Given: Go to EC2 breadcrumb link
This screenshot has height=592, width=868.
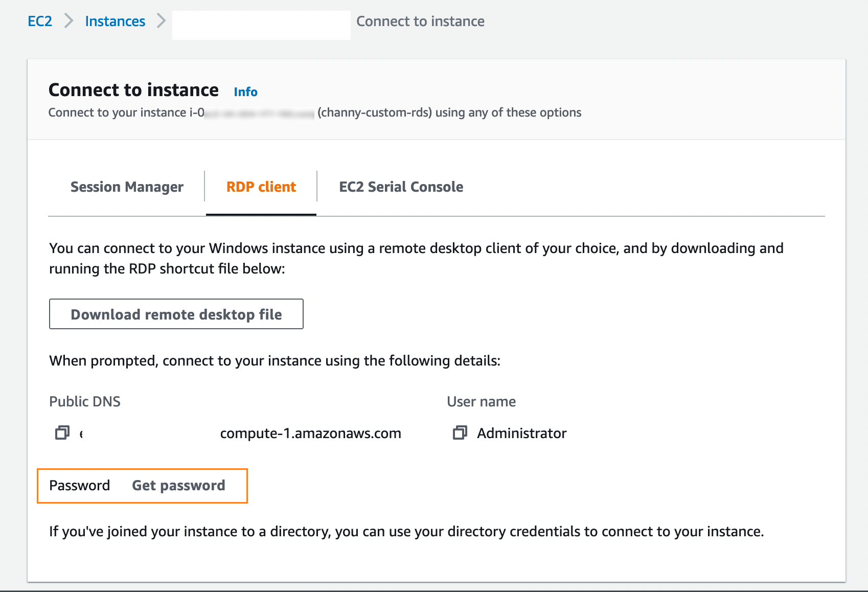Looking at the screenshot, I should click(x=40, y=21).
